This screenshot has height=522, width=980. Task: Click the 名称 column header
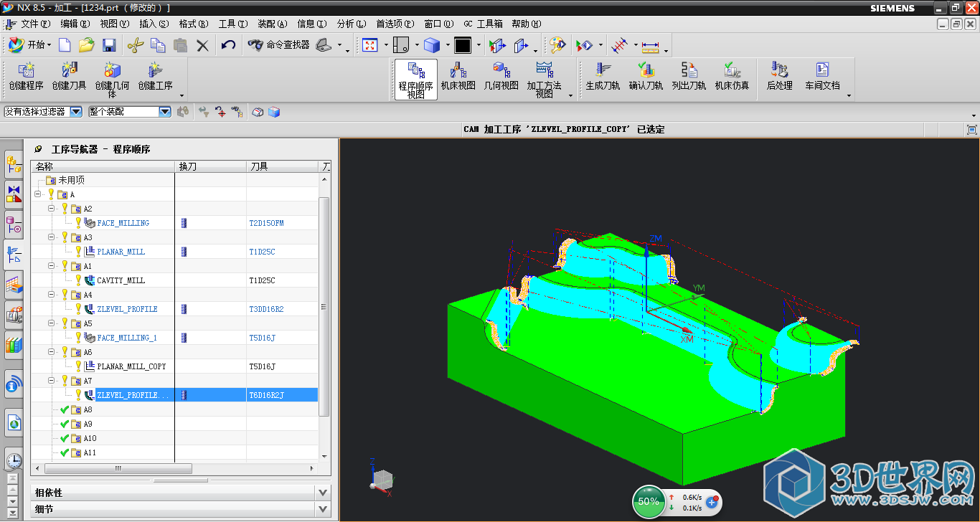[x=103, y=166]
